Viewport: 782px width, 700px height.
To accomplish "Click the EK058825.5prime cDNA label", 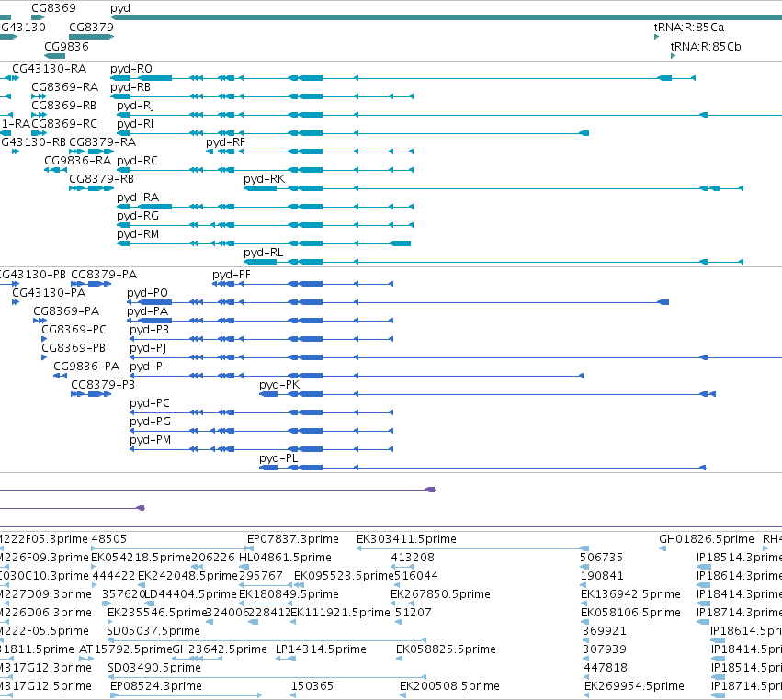I will pyautogui.click(x=446, y=649).
